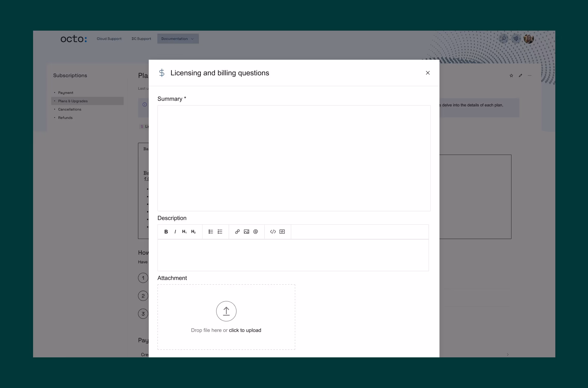The width and height of the screenshot is (588, 388).
Task: Click the 'click to upload' link
Action: (245, 330)
